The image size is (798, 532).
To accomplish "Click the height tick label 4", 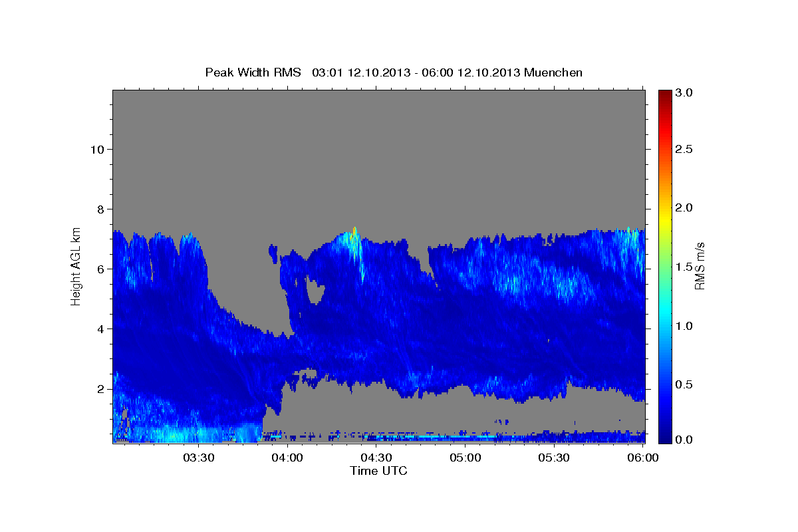I will [x=101, y=329].
